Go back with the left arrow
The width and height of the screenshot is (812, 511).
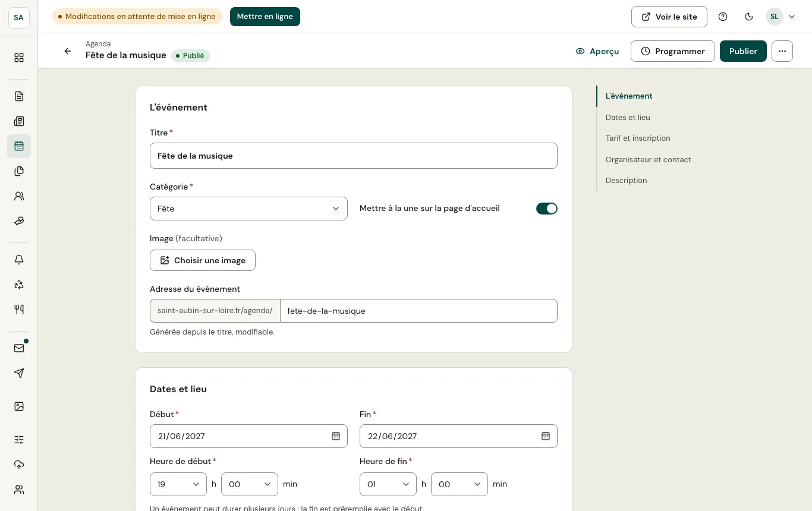(x=68, y=51)
